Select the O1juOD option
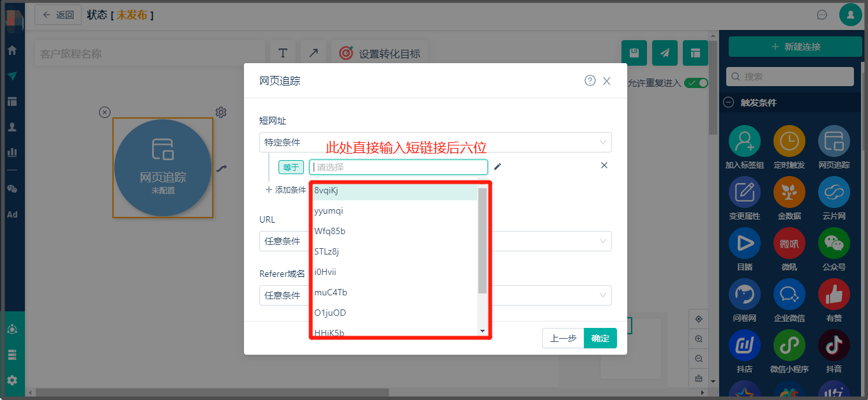 [x=395, y=313]
